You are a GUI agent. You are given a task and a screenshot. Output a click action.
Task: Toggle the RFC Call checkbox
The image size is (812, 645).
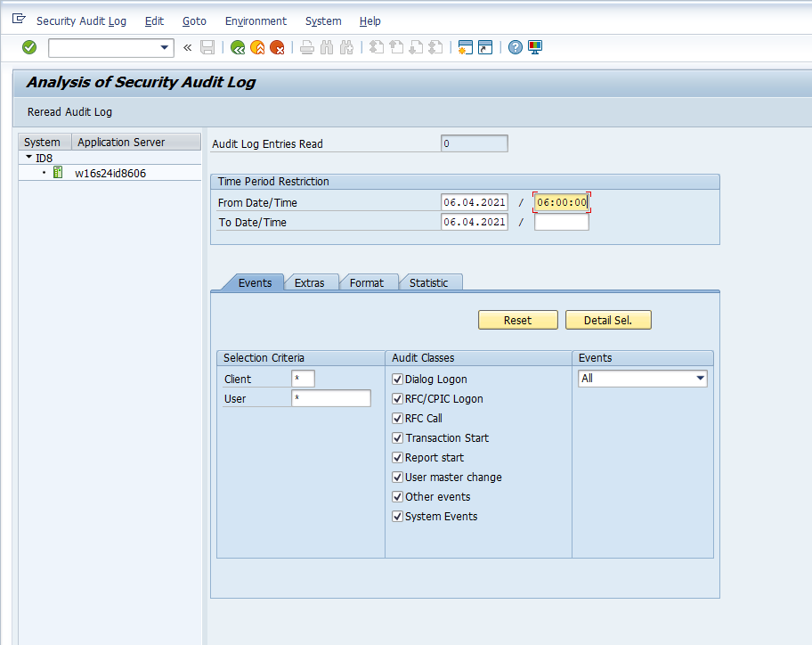pos(398,419)
